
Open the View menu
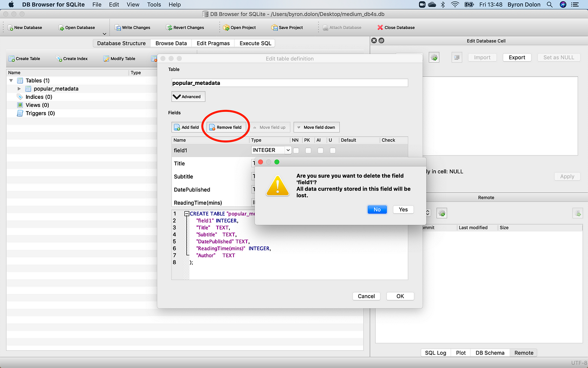133,5
